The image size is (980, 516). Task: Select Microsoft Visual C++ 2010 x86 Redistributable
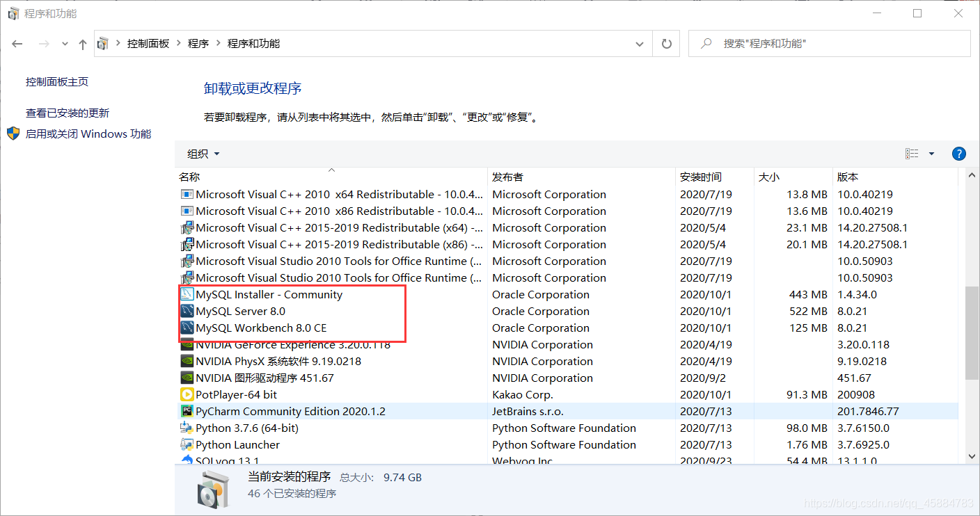click(x=340, y=211)
